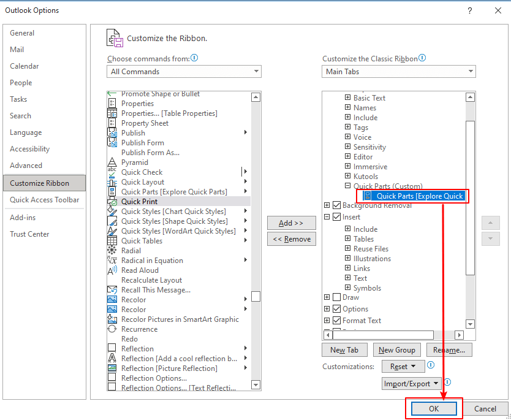Click the Radial command icon
Viewport: 511px width, 420px height.
112,251
